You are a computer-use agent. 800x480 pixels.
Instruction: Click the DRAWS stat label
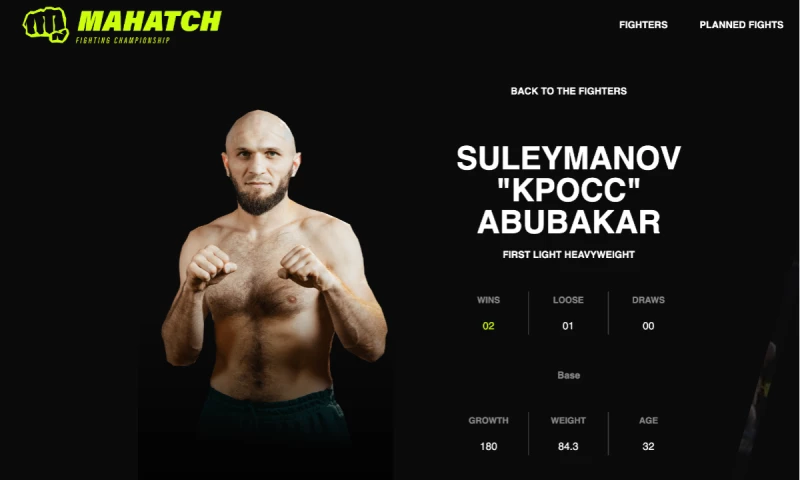(x=648, y=300)
